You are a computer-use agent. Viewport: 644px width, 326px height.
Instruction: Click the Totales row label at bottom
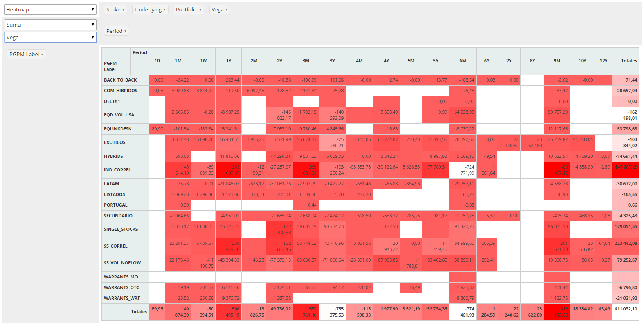139,312
